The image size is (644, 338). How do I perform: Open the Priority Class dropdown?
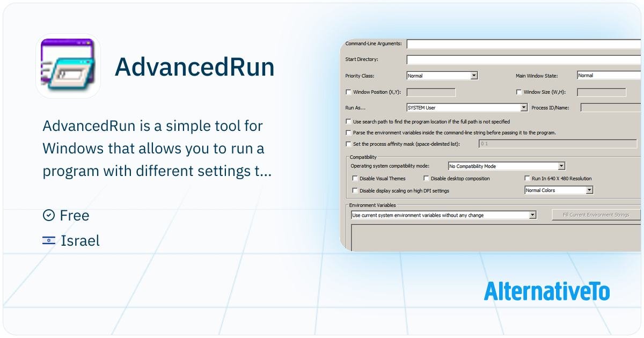pyautogui.click(x=442, y=76)
